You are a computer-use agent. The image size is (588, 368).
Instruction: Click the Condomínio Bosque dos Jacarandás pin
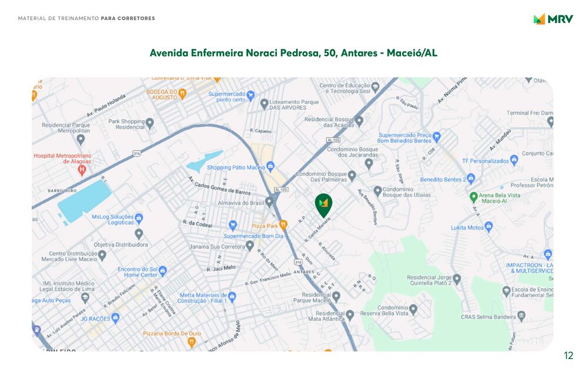pos(369,164)
